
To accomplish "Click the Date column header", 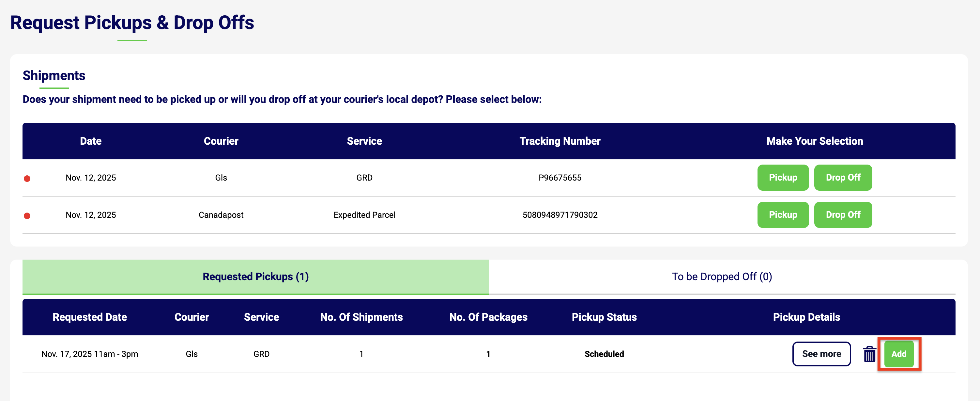I will point(91,141).
